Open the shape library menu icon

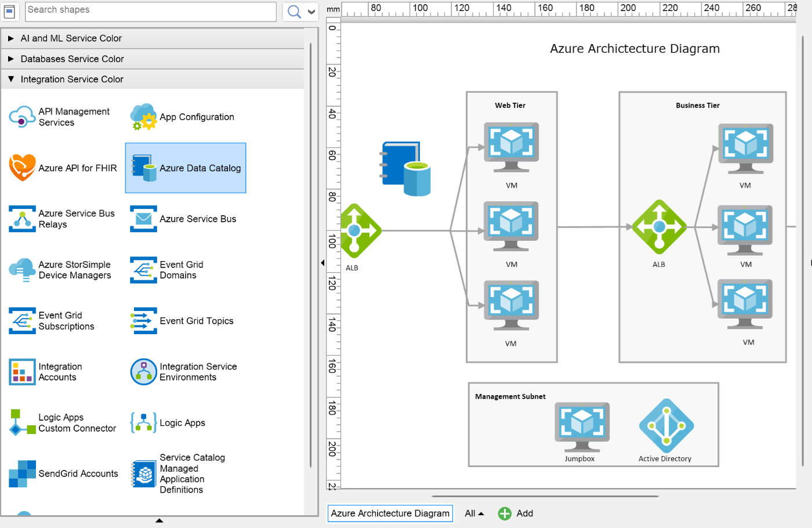9,11
